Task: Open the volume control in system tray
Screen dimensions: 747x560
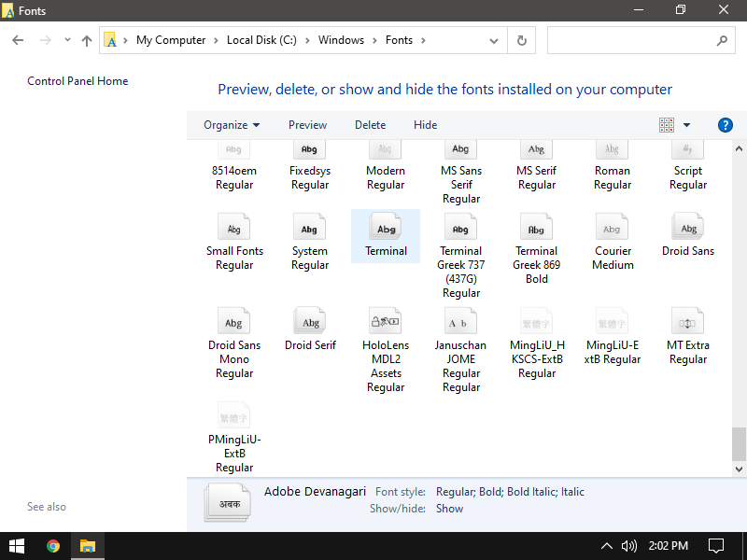Action: click(x=628, y=546)
